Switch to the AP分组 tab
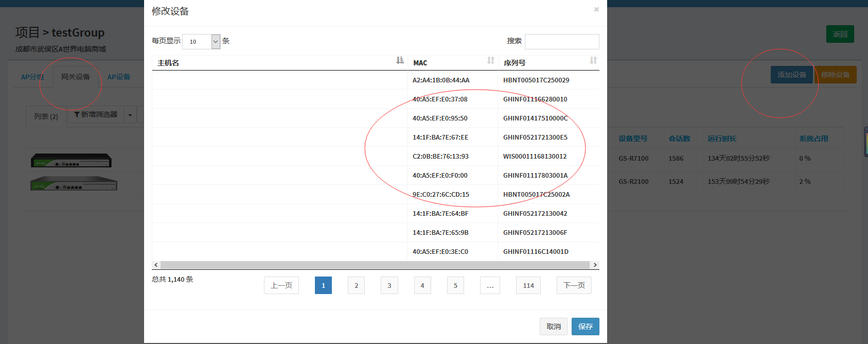Image resolution: width=868 pixels, height=344 pixels. pos(32,77)
